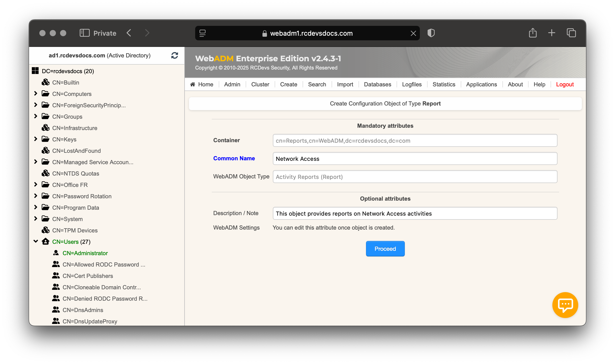The image size is (615, 364).
Task: Click the Common Name input field
Action: coord(415,158)
